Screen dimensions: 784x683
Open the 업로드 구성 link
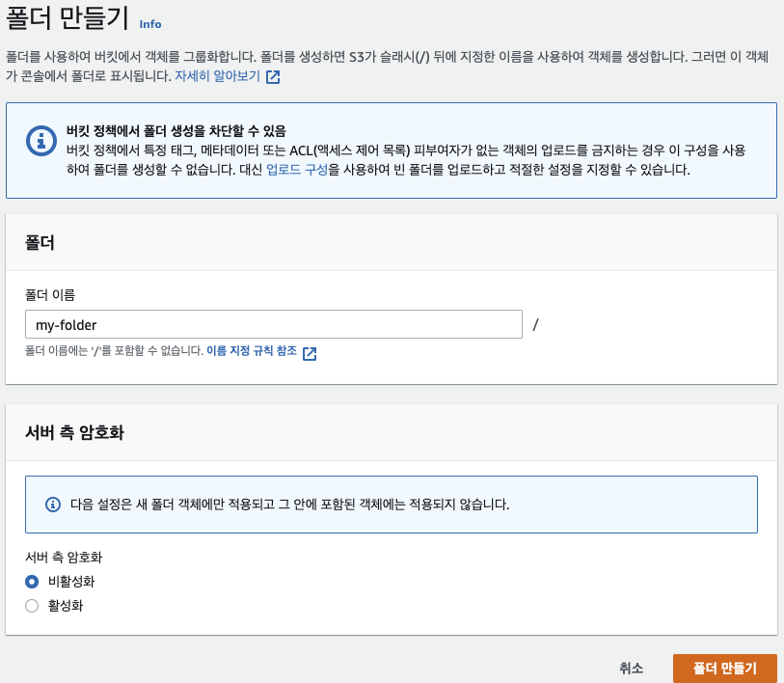point(297,170)
